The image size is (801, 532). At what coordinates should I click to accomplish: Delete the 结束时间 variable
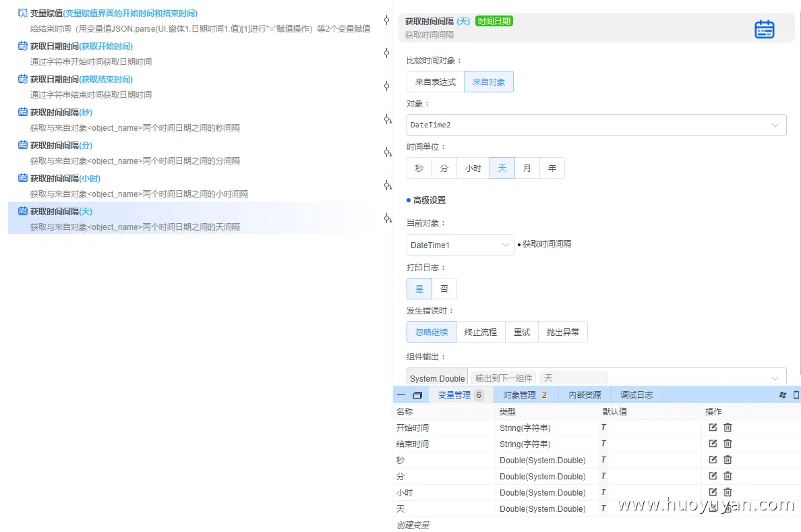point(728,444)
